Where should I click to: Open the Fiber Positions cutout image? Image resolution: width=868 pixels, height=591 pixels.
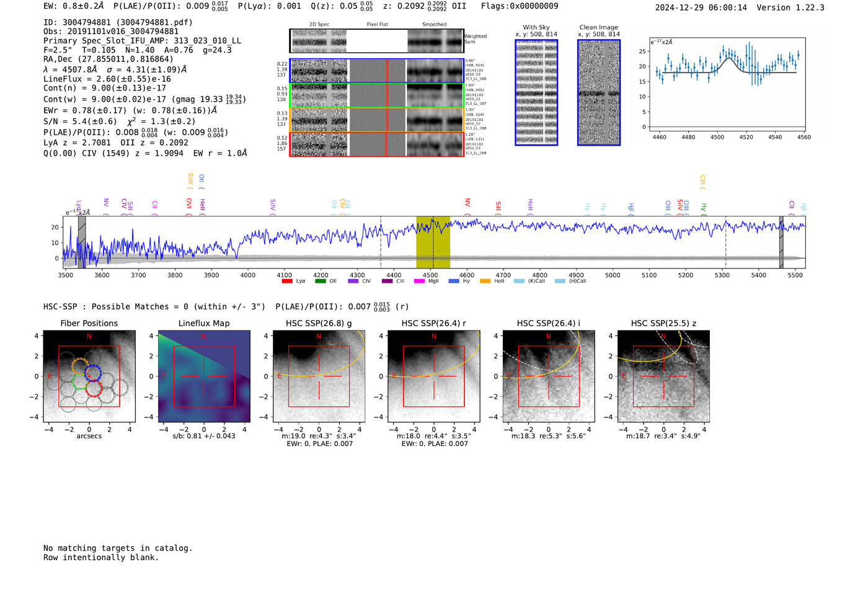coord(89,376)
